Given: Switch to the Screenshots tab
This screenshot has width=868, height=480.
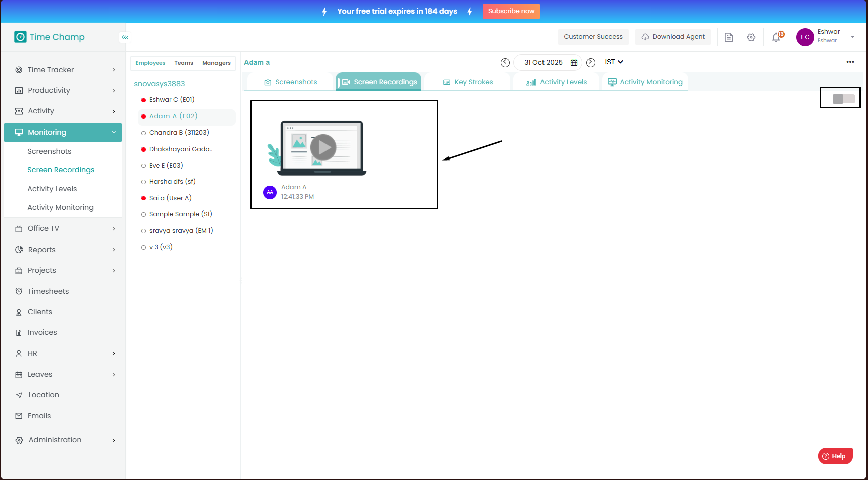Looking at the screenshot, I should 291,82.
